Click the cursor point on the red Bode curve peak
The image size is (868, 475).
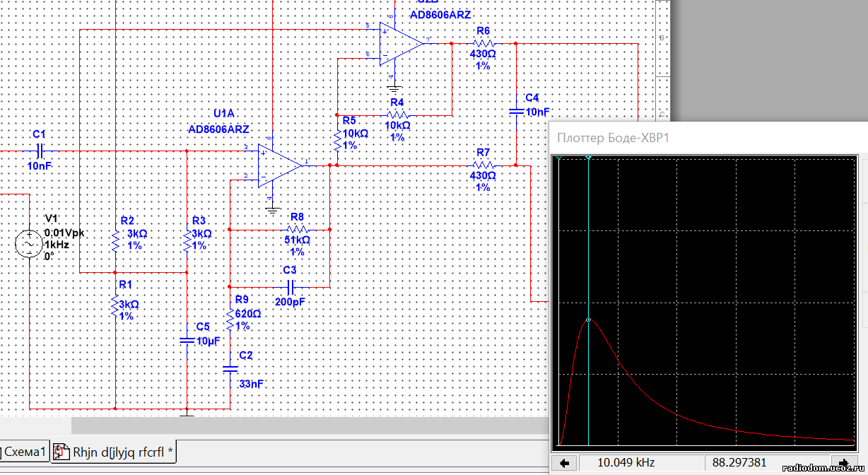click(588, 319)
